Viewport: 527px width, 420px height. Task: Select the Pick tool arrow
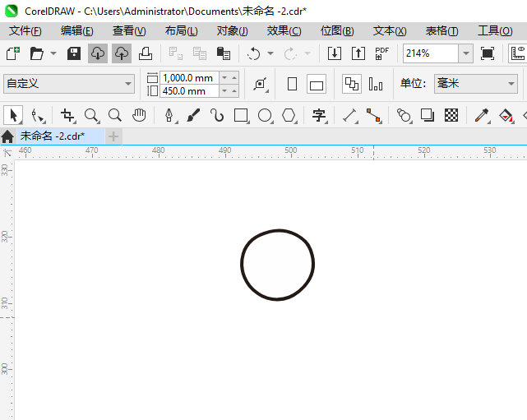(x=13, y=115)
